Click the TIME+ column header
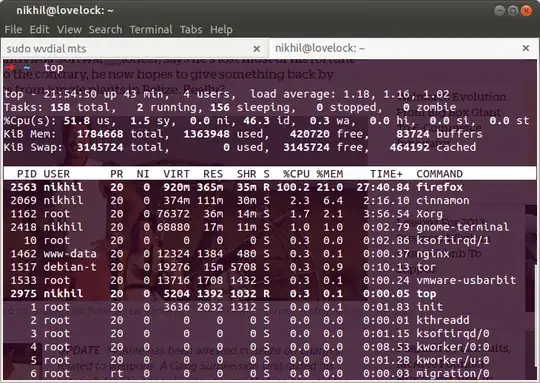The width and height of the screenshot is (540, 383). pos(386,174)
